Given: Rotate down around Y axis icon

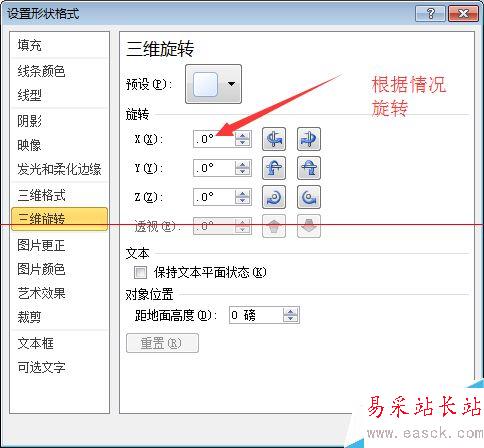Looking at the screenshot, I should click(309, 168).
